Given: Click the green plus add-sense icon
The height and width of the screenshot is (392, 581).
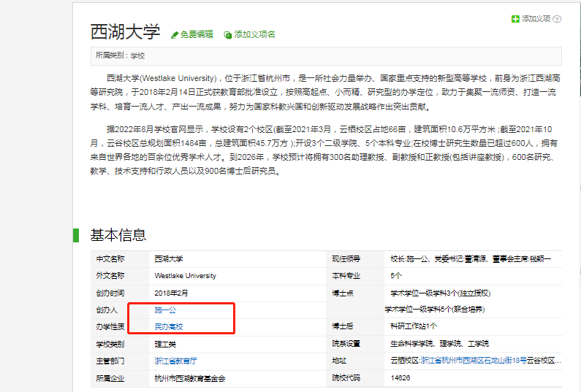Looking at the screenshot, I should (515, 19).
